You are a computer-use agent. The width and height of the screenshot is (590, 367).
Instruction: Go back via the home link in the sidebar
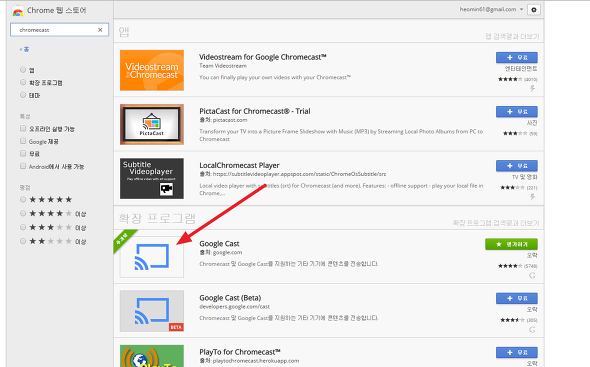pos(24,49)
